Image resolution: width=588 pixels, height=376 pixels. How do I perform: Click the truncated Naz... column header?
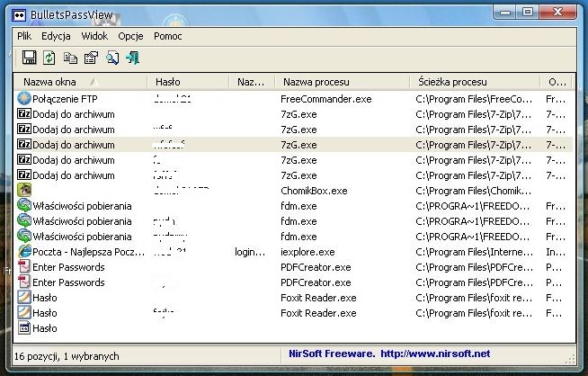click(x=251, y=82)
